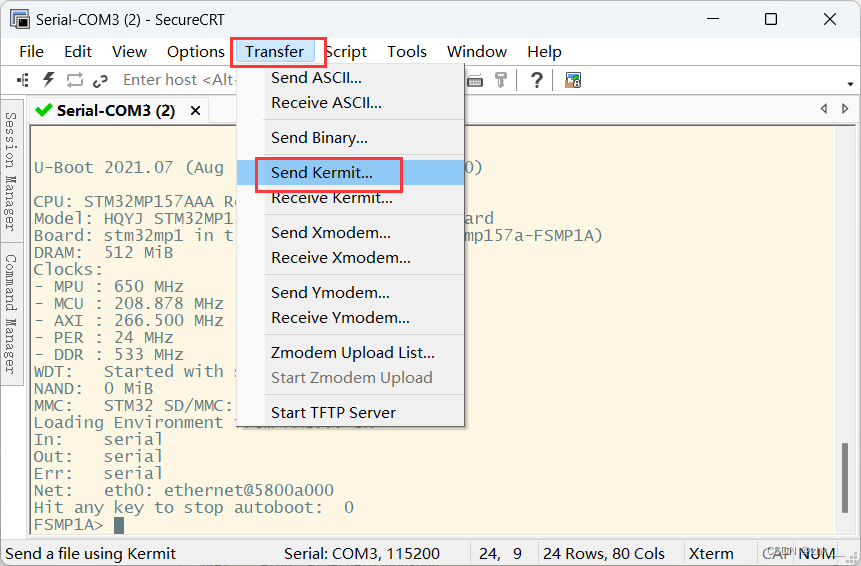861x566 pixels.
Task: Click the Session Manager connect icon in toolbar
Action: click(23, 80)
